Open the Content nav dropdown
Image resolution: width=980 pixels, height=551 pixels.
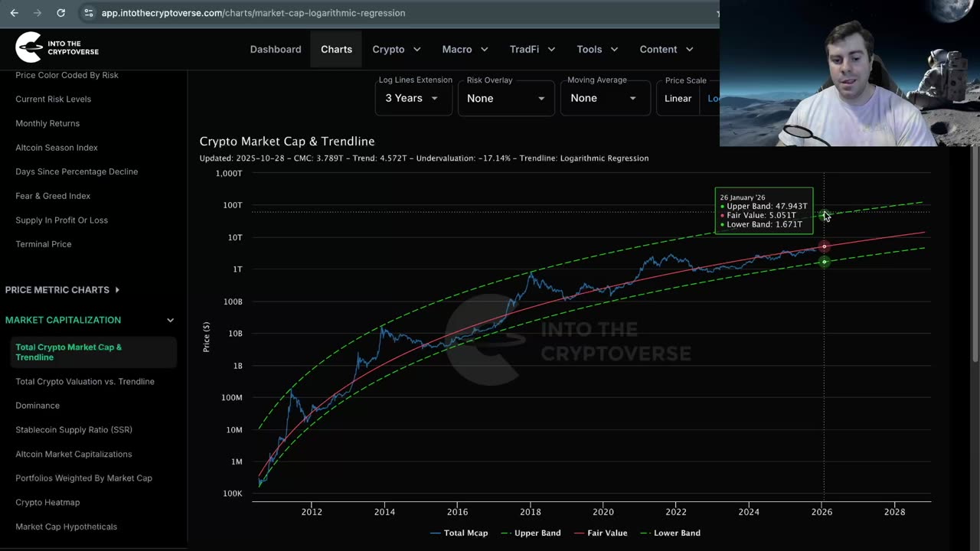point(666,49)
